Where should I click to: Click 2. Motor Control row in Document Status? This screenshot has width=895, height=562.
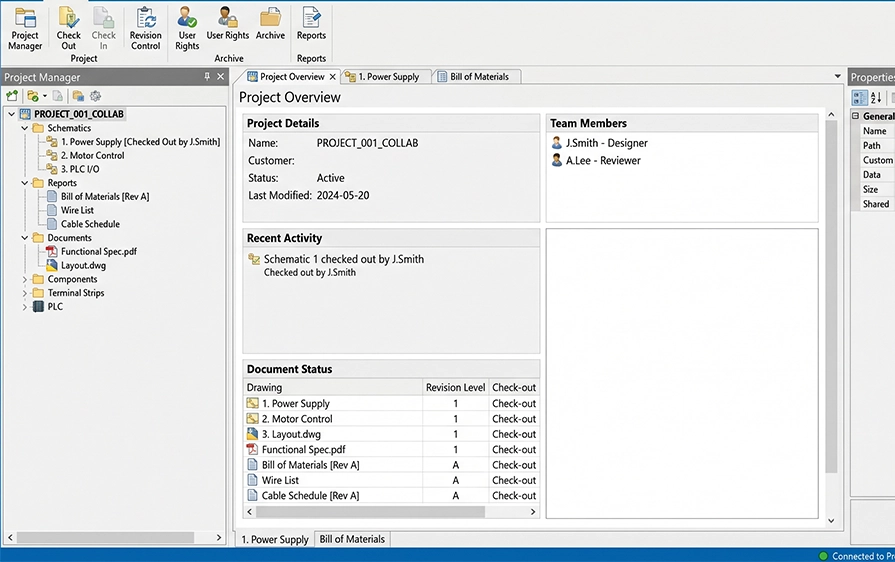391,419
